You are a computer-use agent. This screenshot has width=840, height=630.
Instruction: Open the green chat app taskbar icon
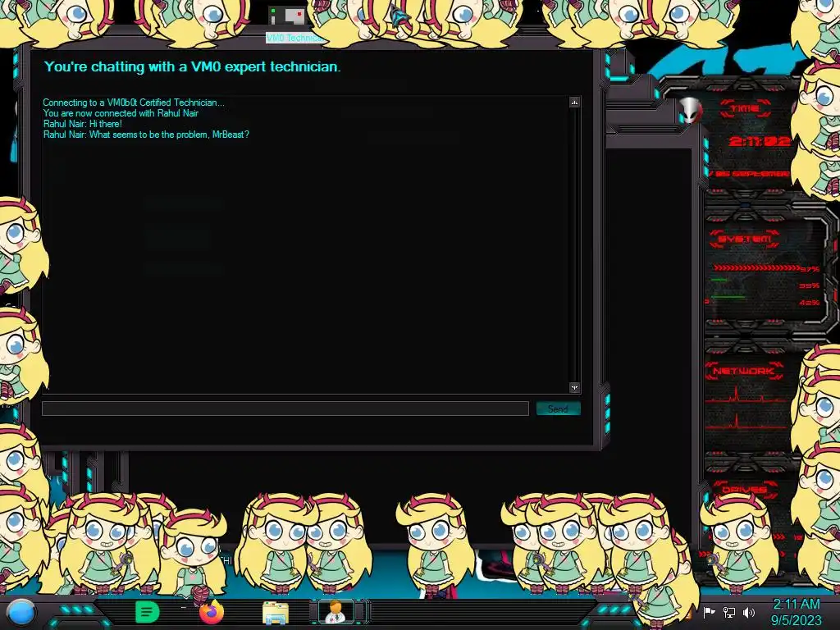point(147,612)
